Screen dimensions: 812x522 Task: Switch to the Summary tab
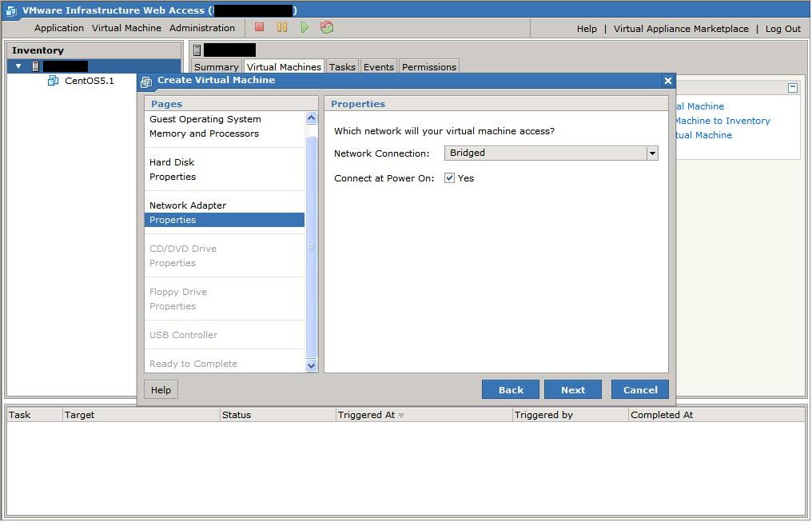pyautogui.click(x=216, y=67)
